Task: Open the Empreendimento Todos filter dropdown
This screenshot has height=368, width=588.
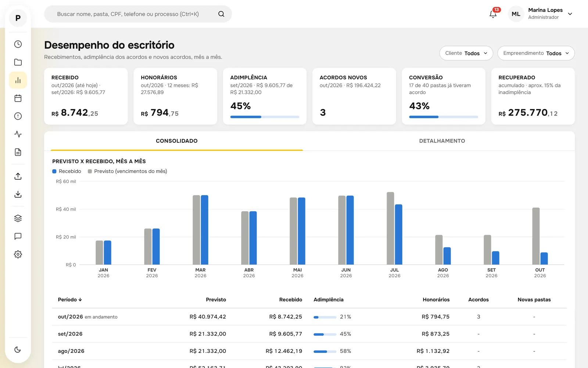Action: 536,53
